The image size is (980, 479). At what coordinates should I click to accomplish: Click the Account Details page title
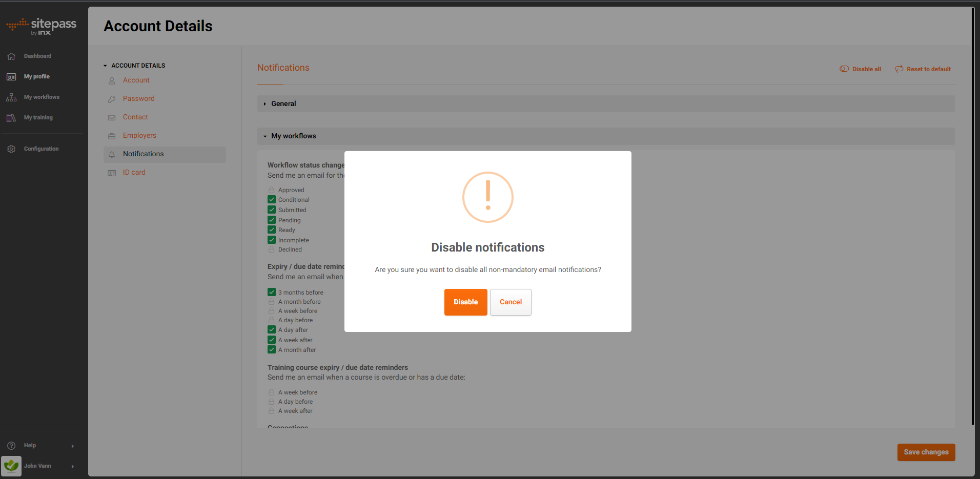[158, 26]
